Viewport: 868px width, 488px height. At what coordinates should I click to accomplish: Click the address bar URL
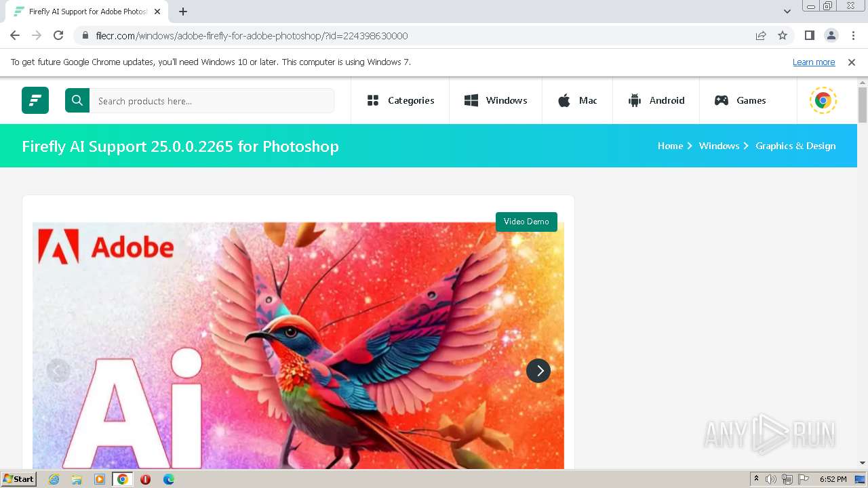252,36
